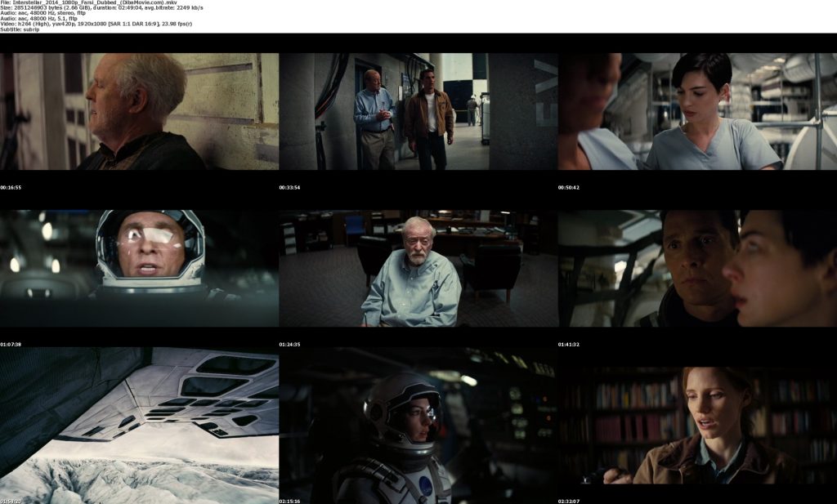This screenshot has height=504, width=837.
Task: Jump to the 02:32:07 timestamp
Action: (569, 501)
